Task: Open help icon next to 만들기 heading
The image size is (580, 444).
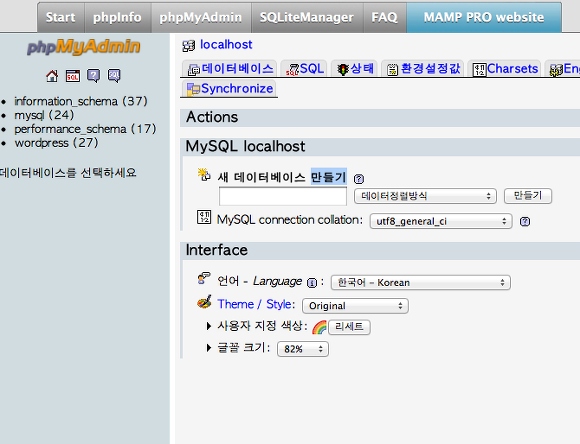Action: click(x=359, y=179)
